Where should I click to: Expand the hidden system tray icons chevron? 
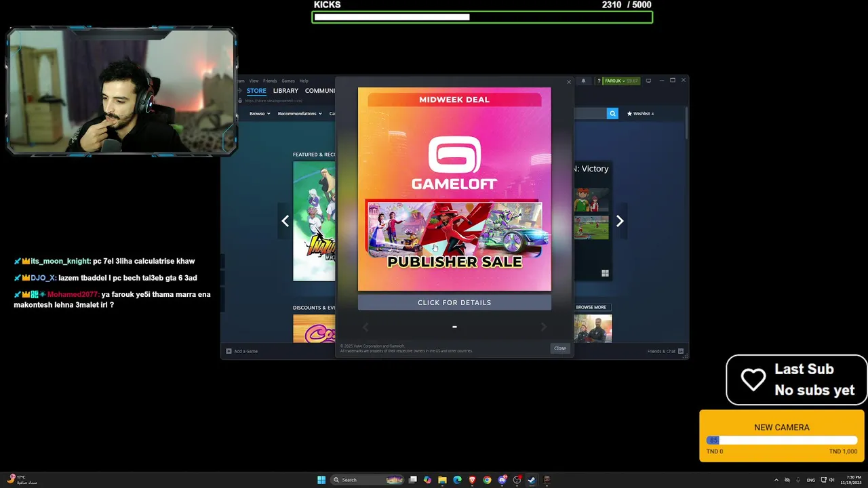coord(776,480)
